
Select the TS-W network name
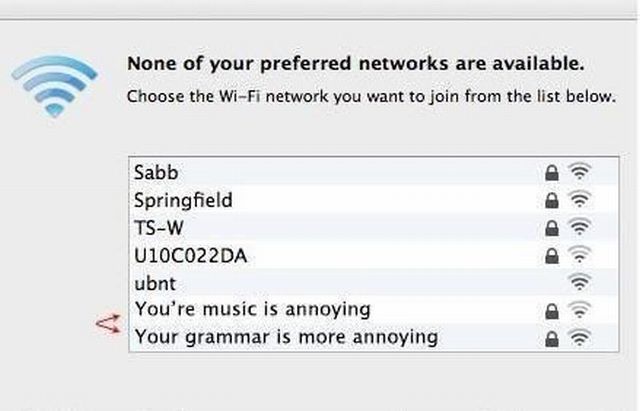click(160, 227)
